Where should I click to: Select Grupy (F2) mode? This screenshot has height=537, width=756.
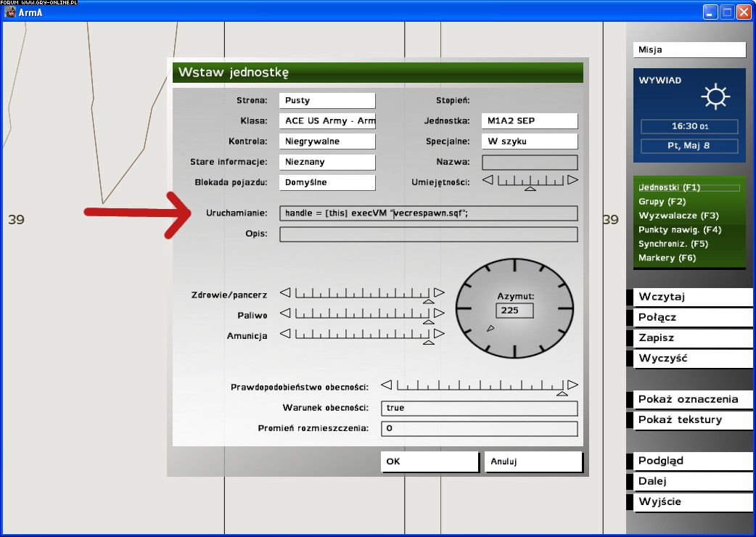pyautogui.click(x=662, y=202)
